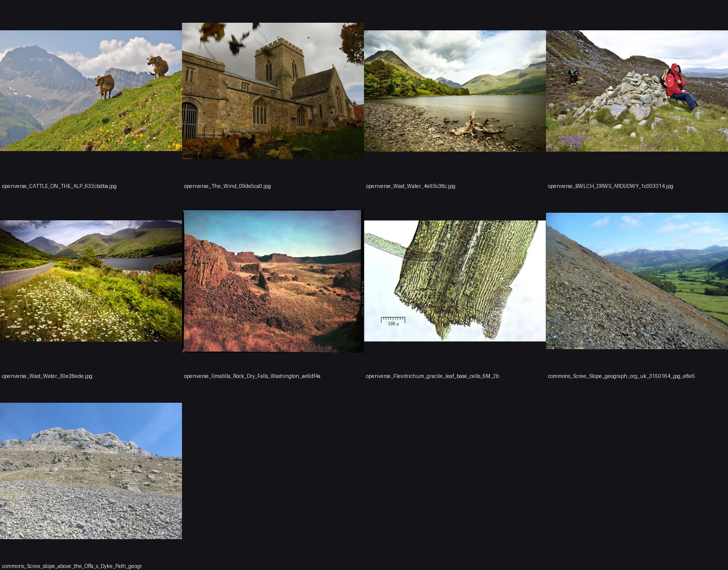Click filename commons_Scree_slope_above_the_Offa_s_Dyke_Path_geogr
728x570 pixels.
(x=72, y=566)
